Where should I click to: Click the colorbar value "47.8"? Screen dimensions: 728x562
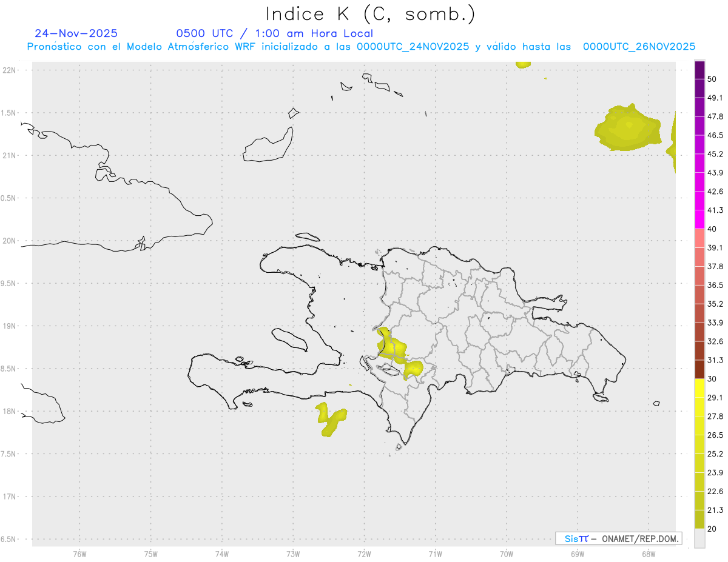pos(715,116)
